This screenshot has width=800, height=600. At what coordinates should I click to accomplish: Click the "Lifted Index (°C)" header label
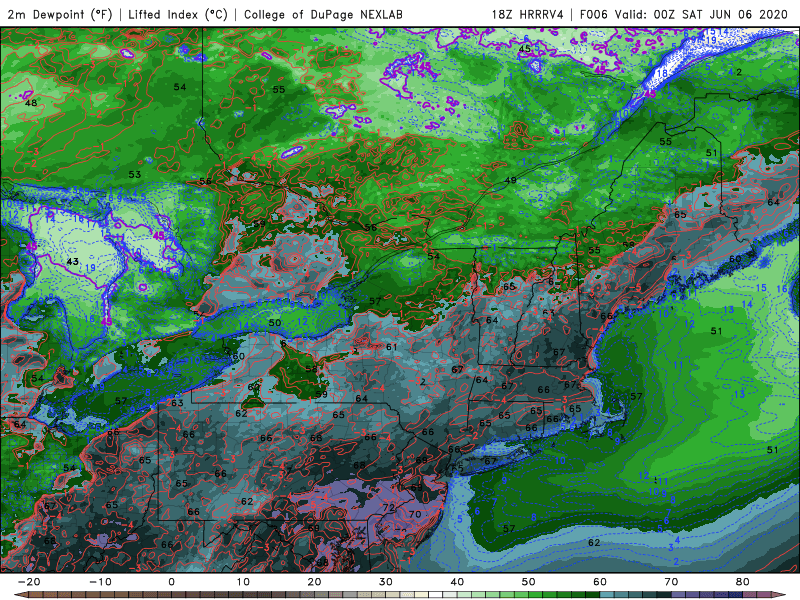tap(178, 14)
